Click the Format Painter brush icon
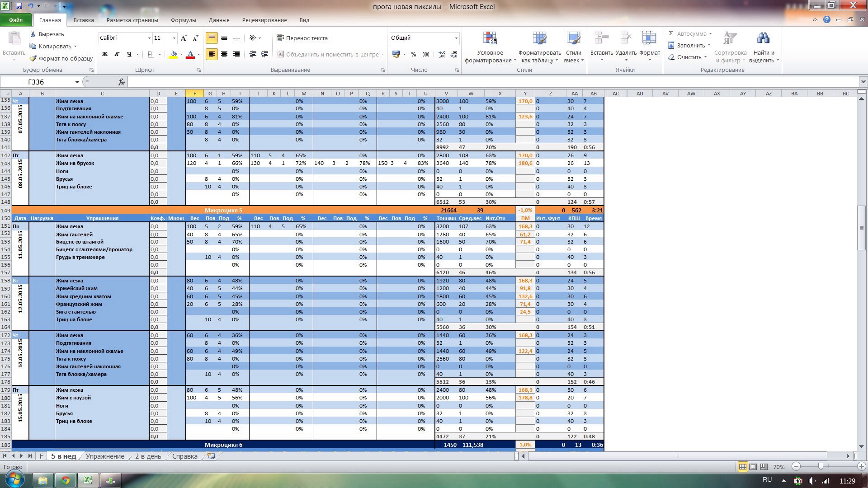868x488 pixels. tap(33, 58)
